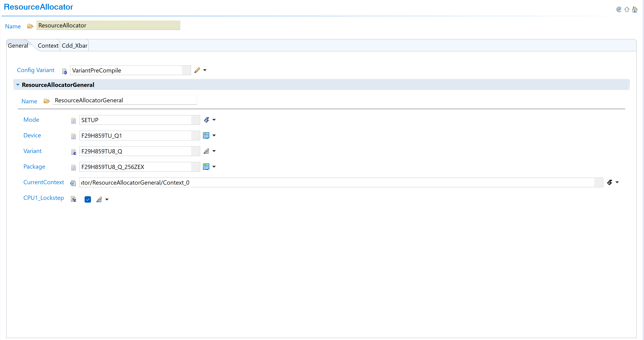Viewport: 644px width, 340px height.
Task: Click the calculation icon next to Mode field
Action: [x=206, y=120]
